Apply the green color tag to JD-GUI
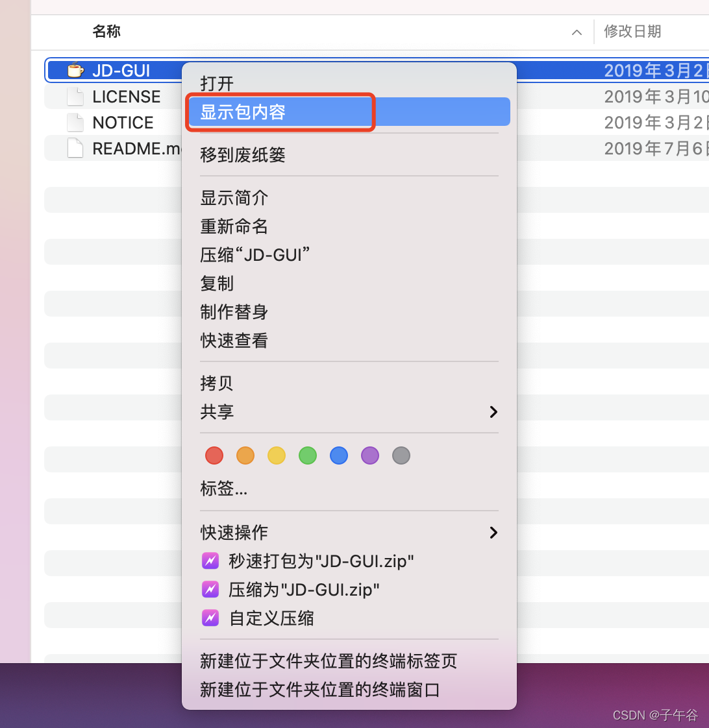 [x=307, y=455]
